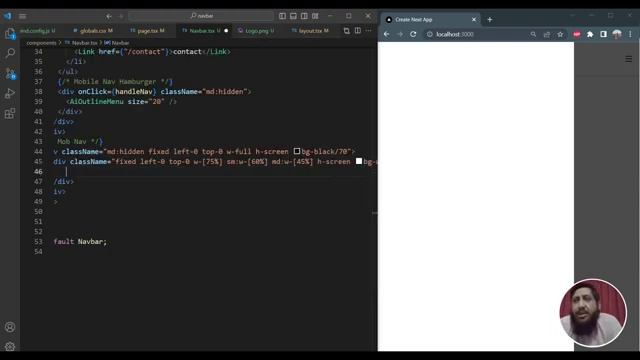The width and height of the screenshot is (640, 360).
Task: Open the customize layout icon in VS Code
Action: [x=315, y=16]
